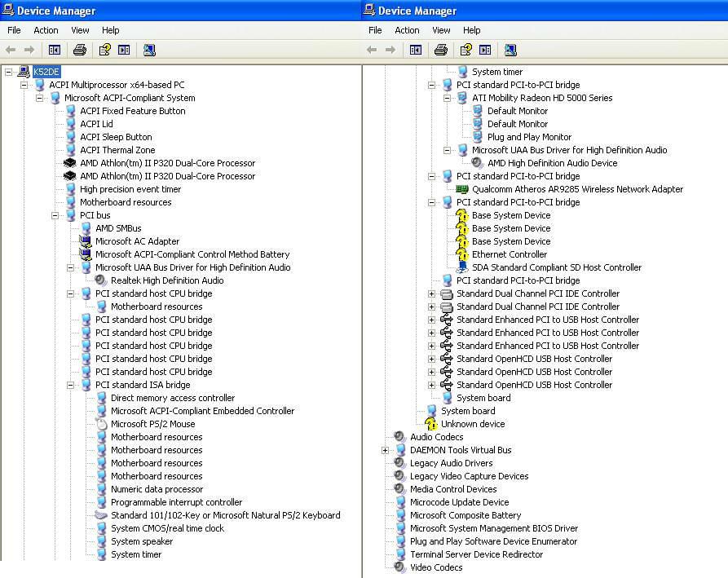Open the Help menu in left window
The height and width of the screenshot is (578, 728).
[111, 30]
